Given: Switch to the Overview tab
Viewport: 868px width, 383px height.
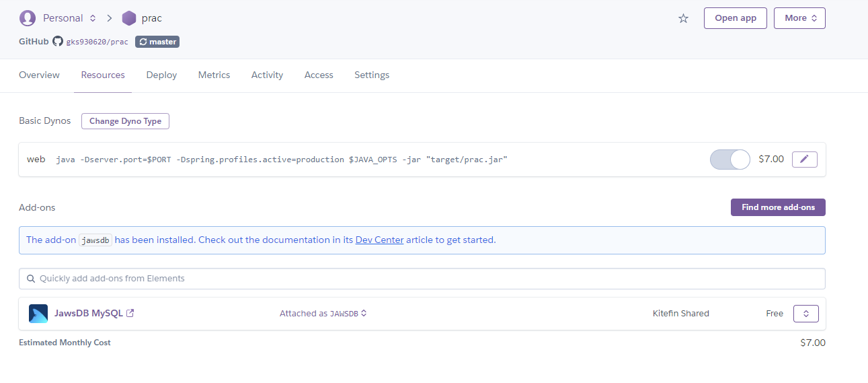Looking at the screenshot, I should [39, 75].
